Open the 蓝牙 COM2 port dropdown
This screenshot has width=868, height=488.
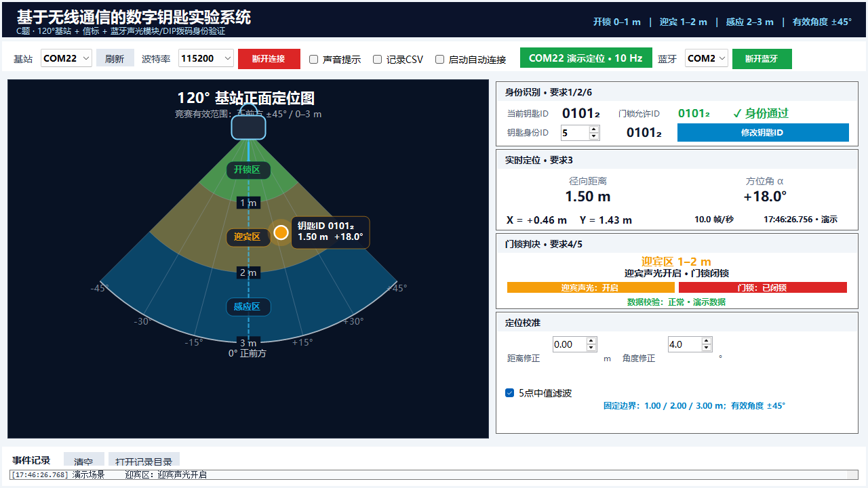point(707,58)
